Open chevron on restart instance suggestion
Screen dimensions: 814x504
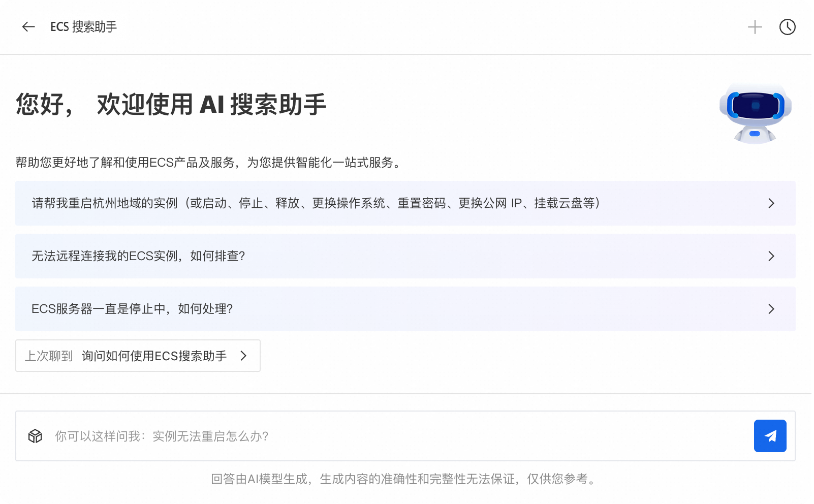tap(771, 203)
